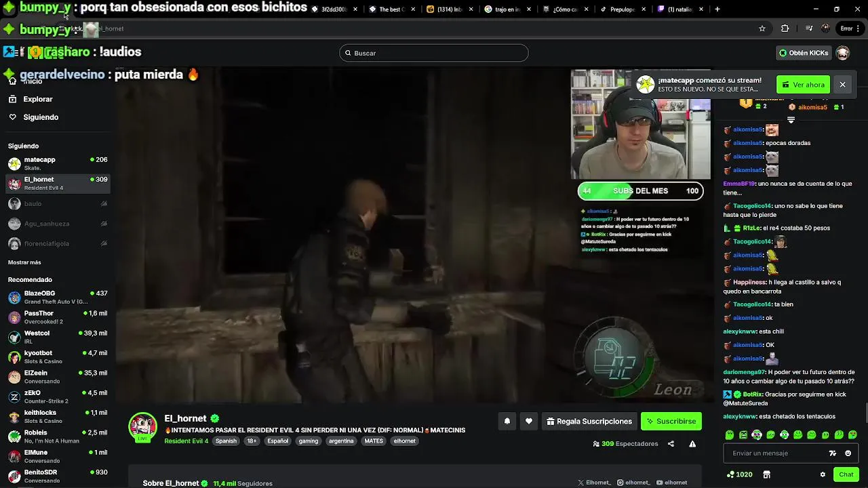The width and height of the screenshot is (868, 488).
Task: Open florenciafigola channel in sidebar
Action: [58, 243]
